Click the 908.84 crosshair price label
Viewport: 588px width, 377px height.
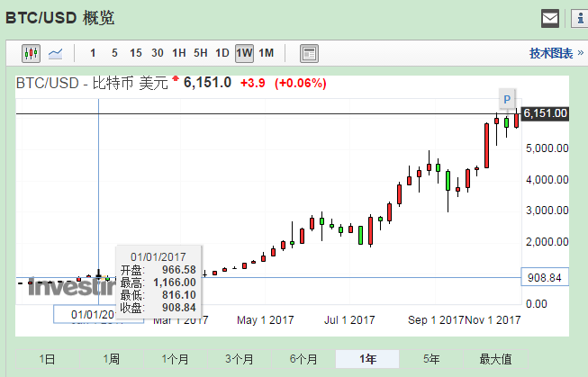[x=545, y=278]
